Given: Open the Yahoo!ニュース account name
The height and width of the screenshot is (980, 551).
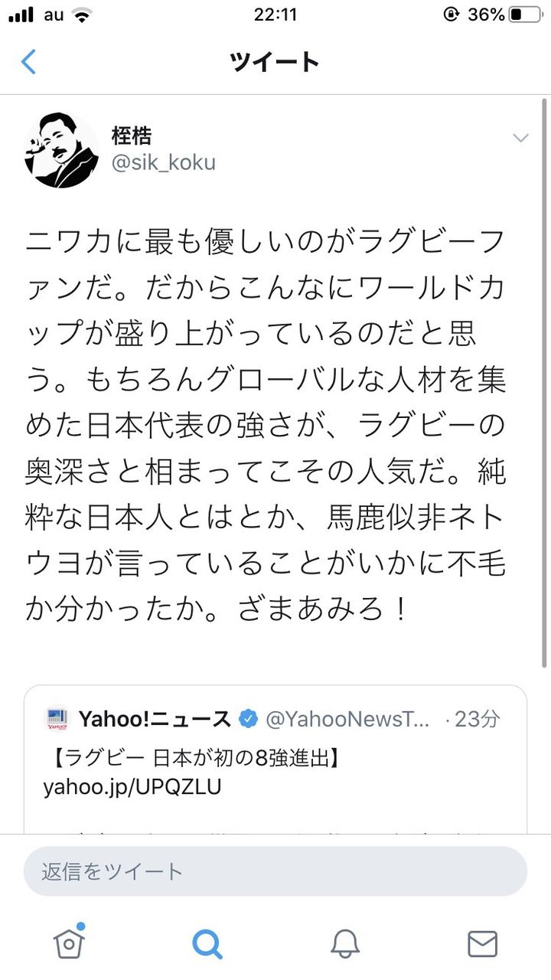Looking at the screenshot, I should (x=155, y=719).
